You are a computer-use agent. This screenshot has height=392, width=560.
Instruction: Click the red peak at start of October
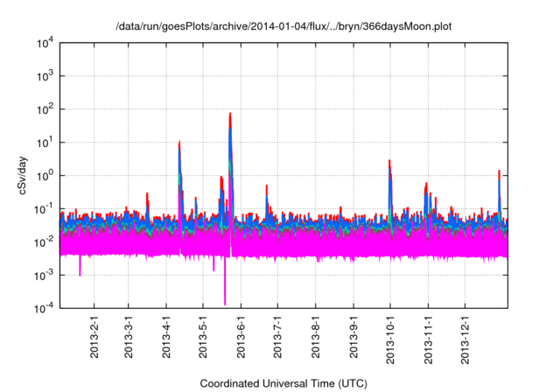click(x=389, y=162)
